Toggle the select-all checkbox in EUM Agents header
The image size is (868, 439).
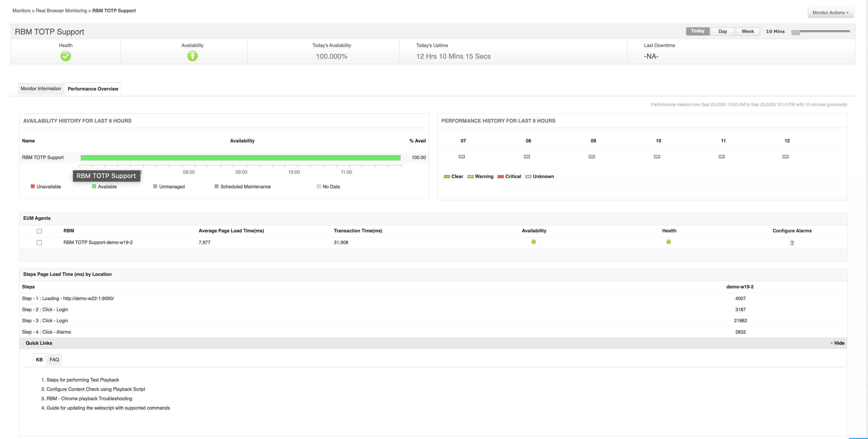(39, 231)
